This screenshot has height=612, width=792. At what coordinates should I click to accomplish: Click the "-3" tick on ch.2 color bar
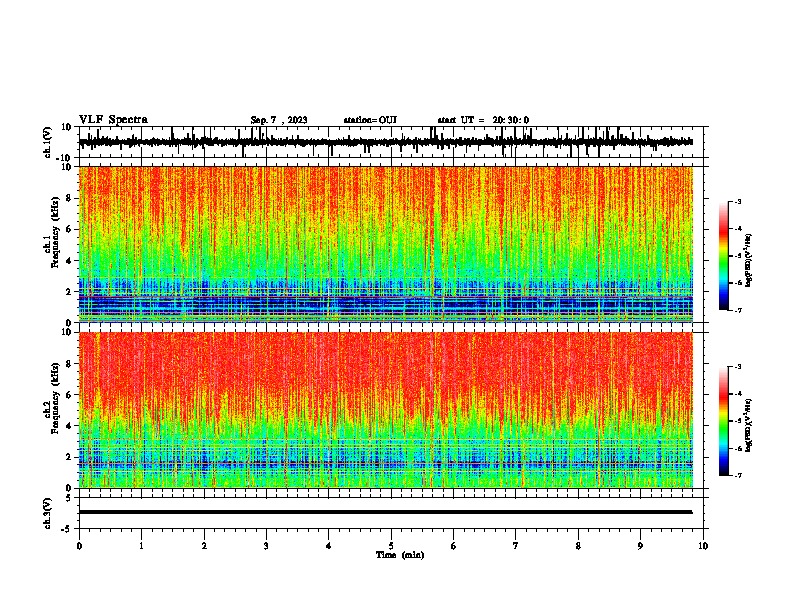pos(737,367)
